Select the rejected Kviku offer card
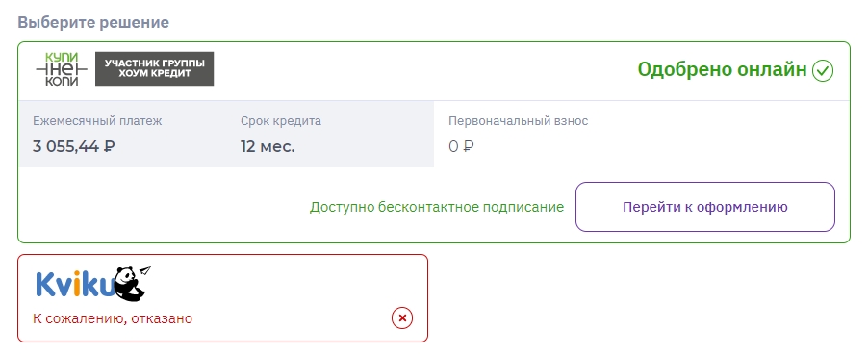This screenshot has height=355, width=868. (x=223, y=298)
